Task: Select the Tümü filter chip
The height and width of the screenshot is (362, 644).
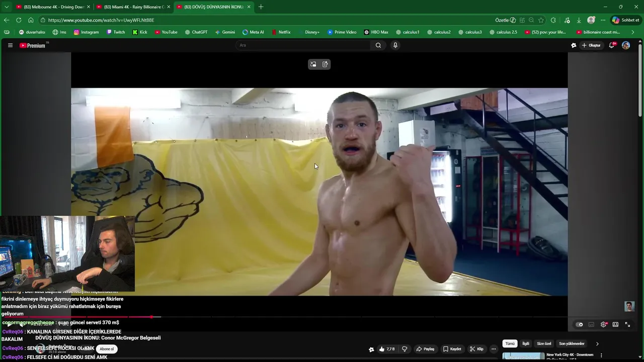Action: 510,344
